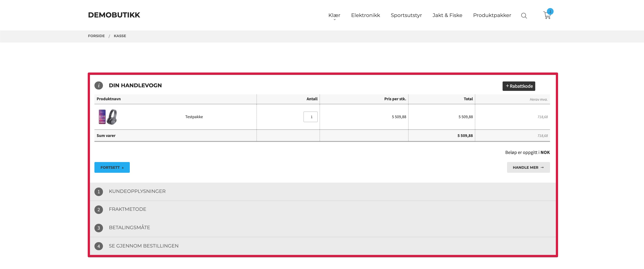Click the Produktnavn column header
644x269 pixels.
tap(109, 99)
